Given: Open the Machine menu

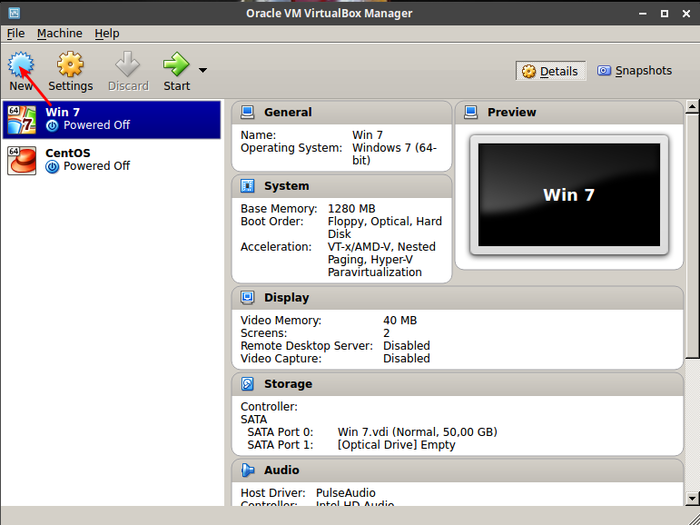Looking at the screenshot, I should click(59, 33).
